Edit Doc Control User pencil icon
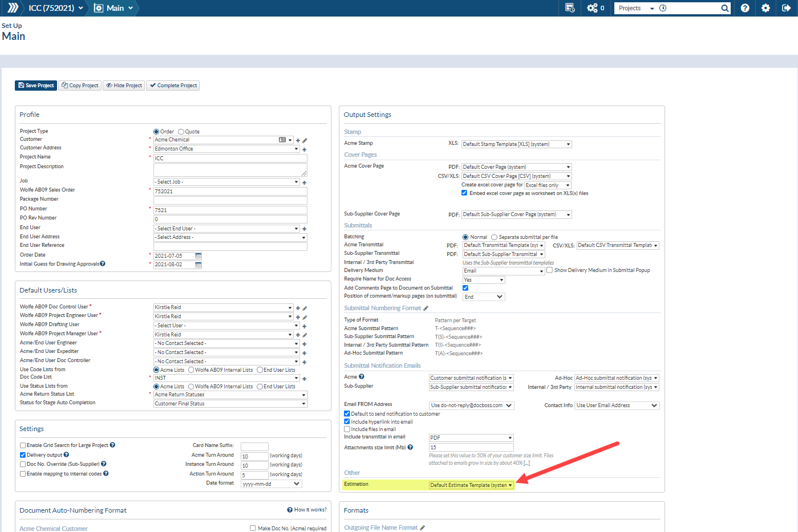This screenshot has width=798, height=532. 305,308
